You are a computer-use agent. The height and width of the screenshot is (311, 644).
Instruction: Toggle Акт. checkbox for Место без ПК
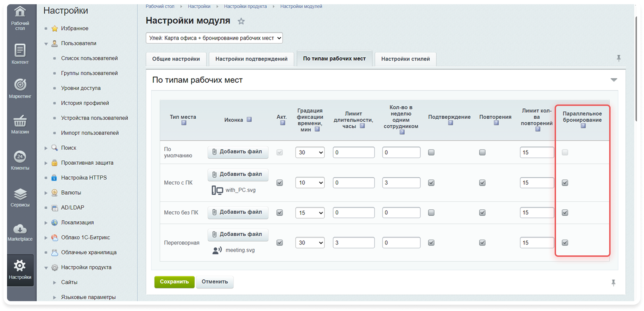[280, 212]
